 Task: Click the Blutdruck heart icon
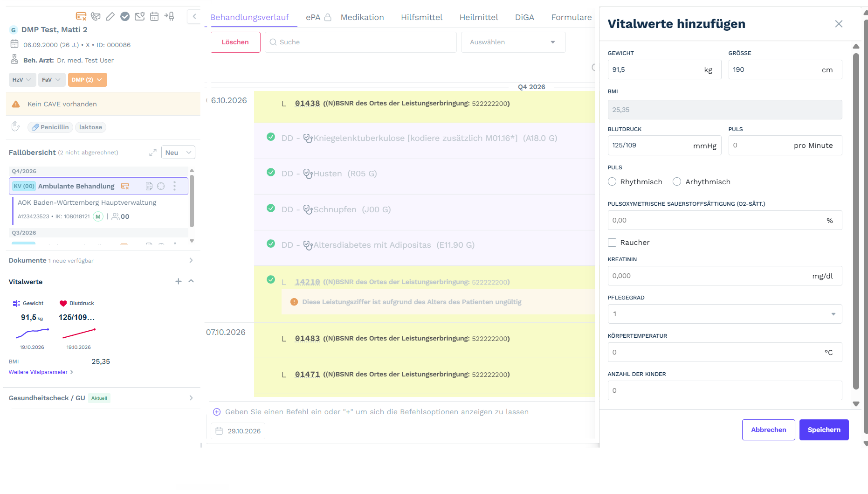coord(63,303)
